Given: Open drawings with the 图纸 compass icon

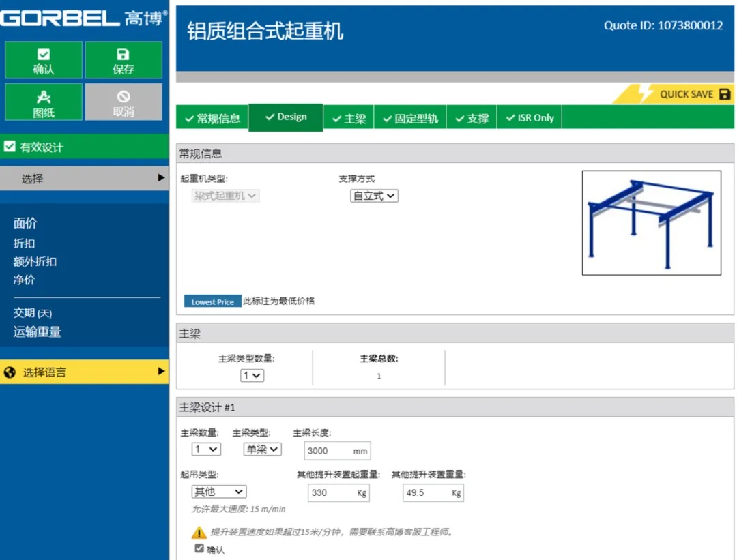Looking at the screenshot, I should (44, 97).
